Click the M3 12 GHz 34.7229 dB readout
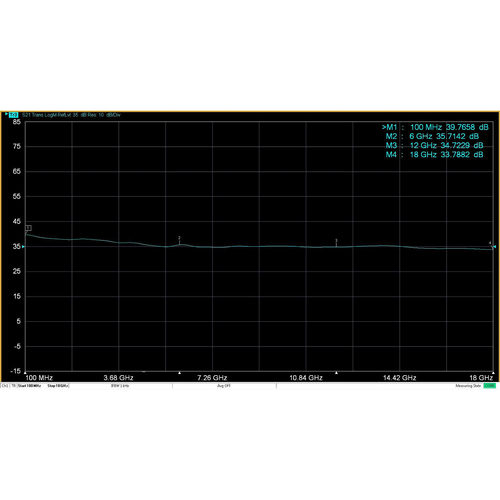Viewport: 500px width, 500px height. click(x=434, y=145)
